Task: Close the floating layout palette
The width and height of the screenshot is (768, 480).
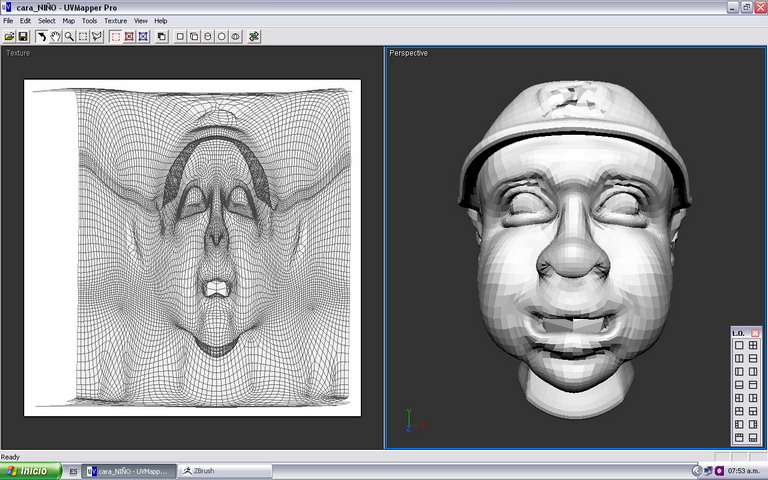Action: point(755,333)
